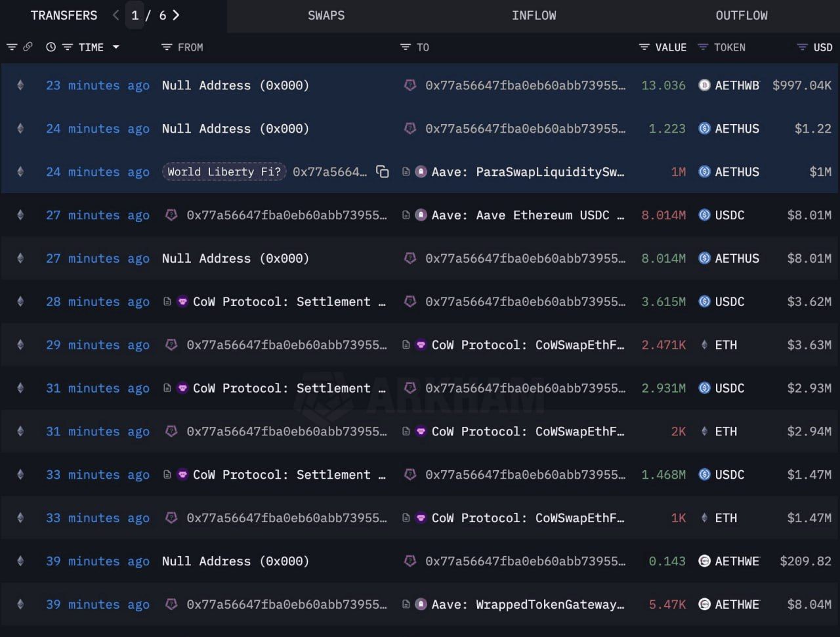
Task: Click the link chain icon in header
Action: click(28, 47)
